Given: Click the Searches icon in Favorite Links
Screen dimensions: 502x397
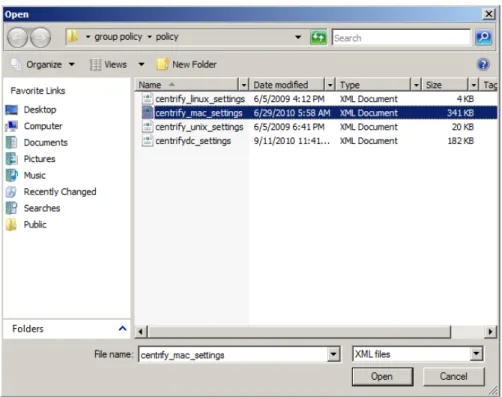Looking at the screenshot, I should tap(12, 208).
